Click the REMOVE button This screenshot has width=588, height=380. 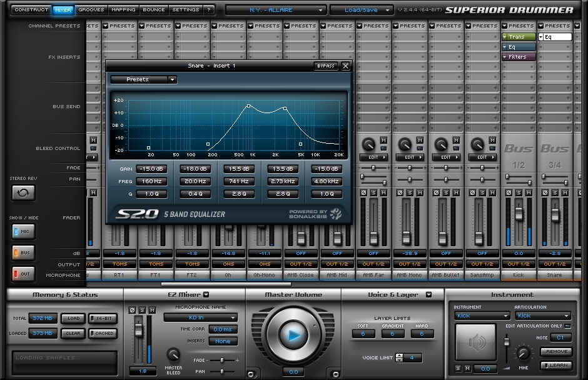coord(556,352)
